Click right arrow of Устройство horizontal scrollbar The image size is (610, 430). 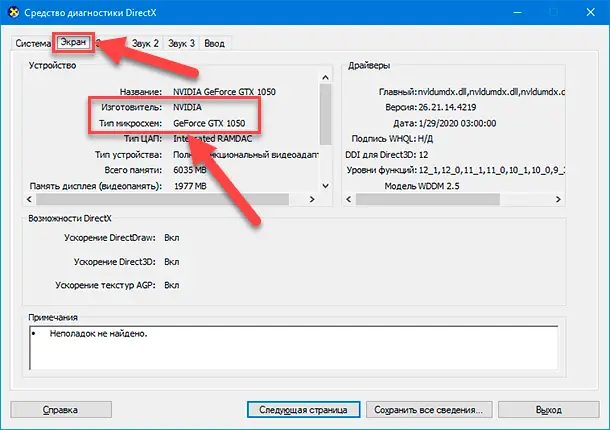[x=312, y=199]
